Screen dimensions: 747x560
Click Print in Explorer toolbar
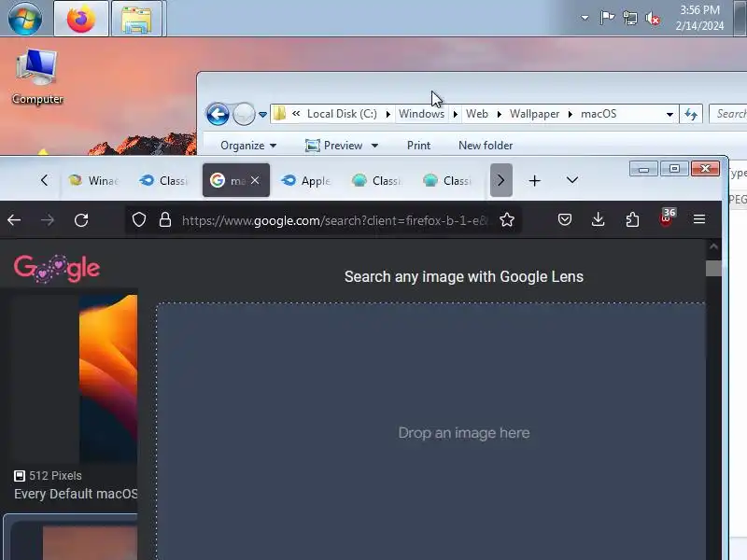[418, 146]
